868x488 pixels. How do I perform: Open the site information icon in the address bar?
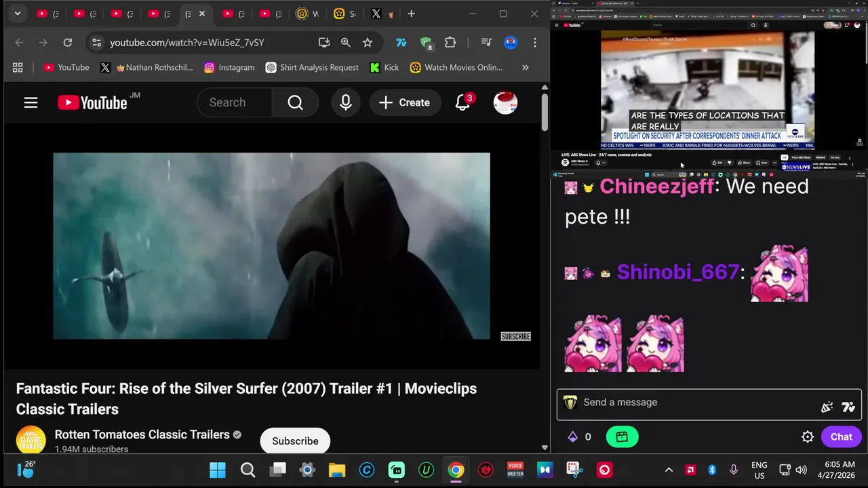[x=96, y=43]
